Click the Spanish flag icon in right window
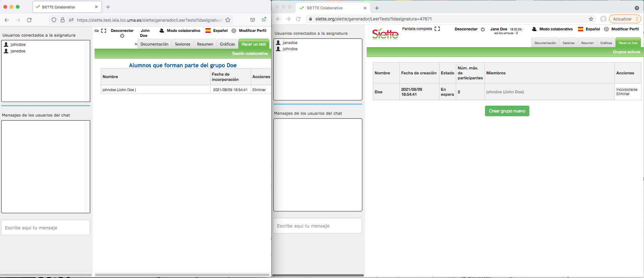Image resolution: width=644 pixels, height=278 pixels. click(581, 29)
